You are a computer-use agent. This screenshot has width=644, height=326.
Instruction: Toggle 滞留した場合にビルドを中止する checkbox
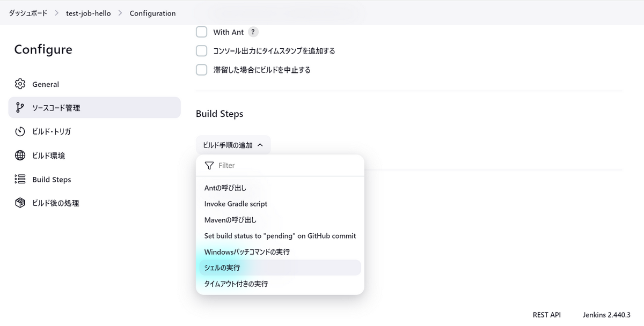(201, 70)
